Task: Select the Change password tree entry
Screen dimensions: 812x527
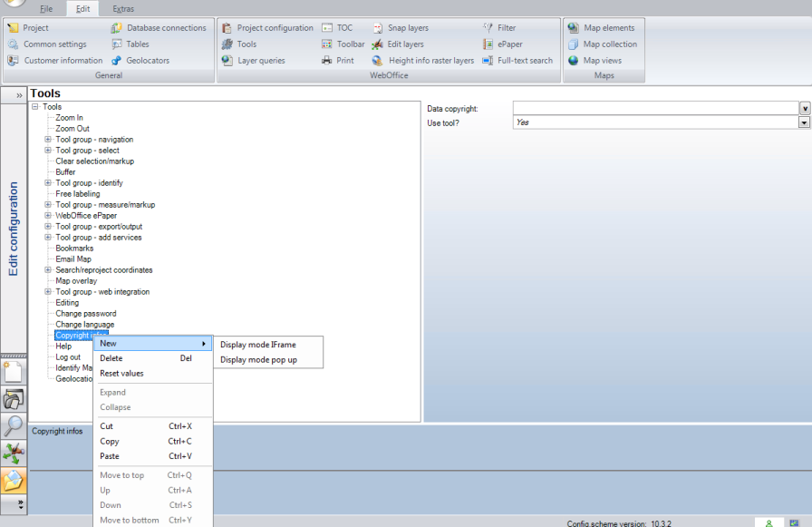Action: (84, 313)
